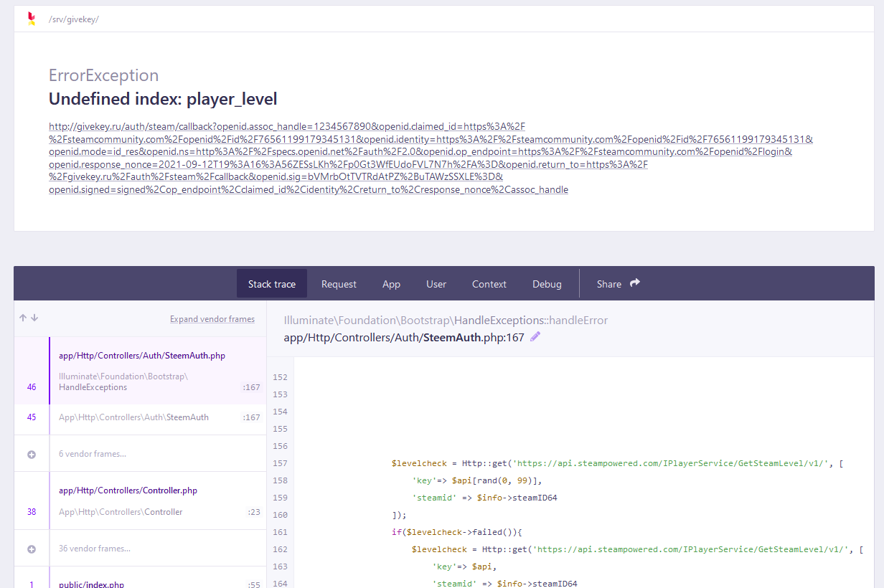
Task: Switch to the Request tab
Action: (x=339, y=284)
